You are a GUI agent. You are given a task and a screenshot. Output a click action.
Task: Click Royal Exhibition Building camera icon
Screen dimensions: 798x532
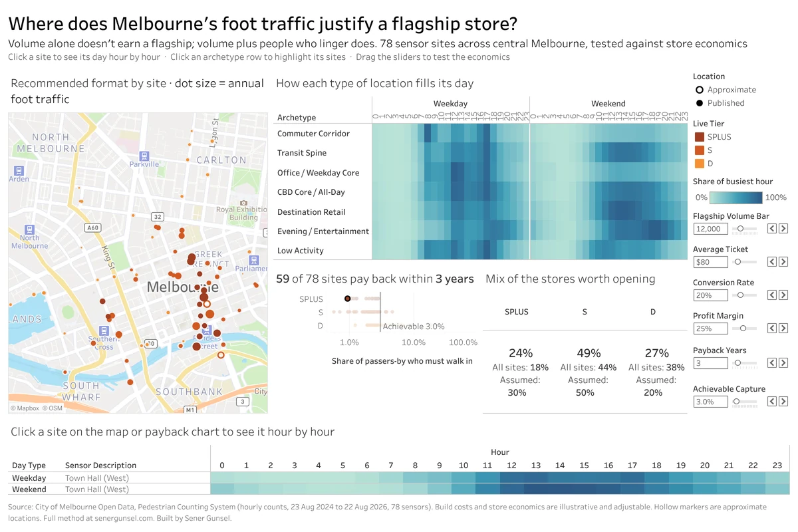[243, 202]
